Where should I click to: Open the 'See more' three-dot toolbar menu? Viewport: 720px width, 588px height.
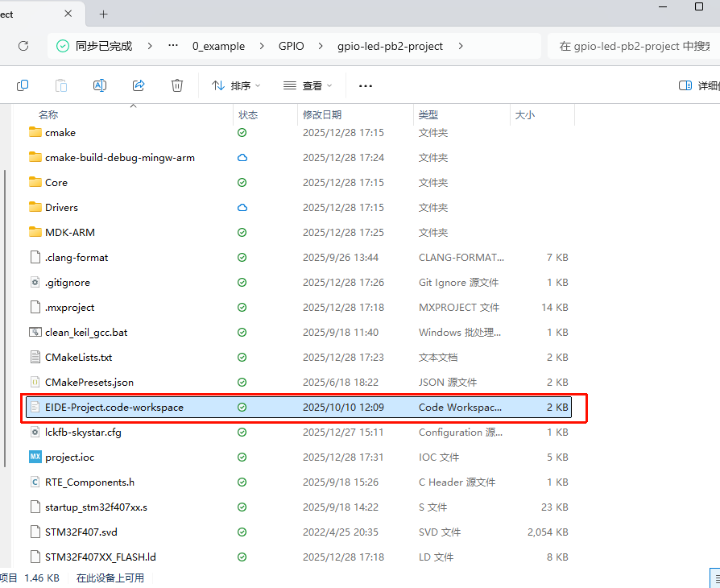[366, 85]
